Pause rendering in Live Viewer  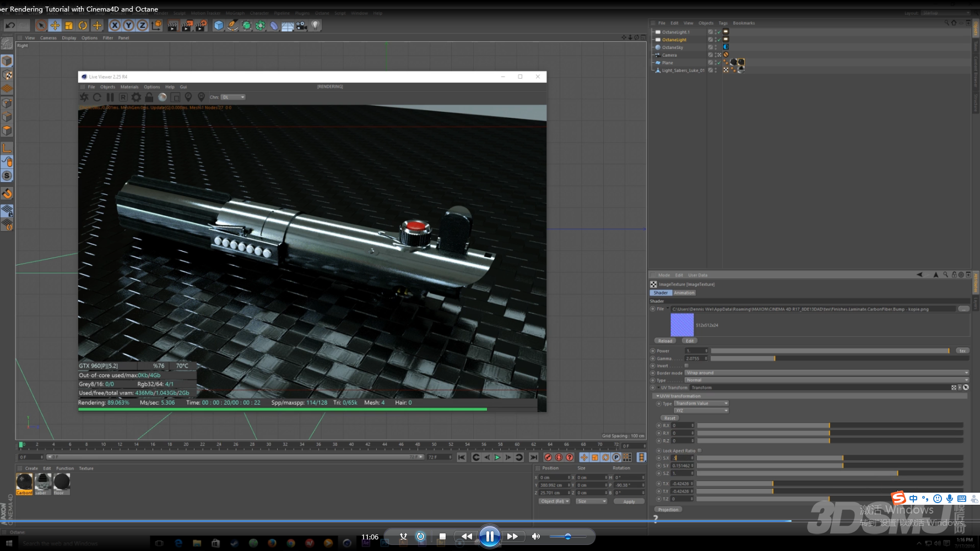pos(110,97)
